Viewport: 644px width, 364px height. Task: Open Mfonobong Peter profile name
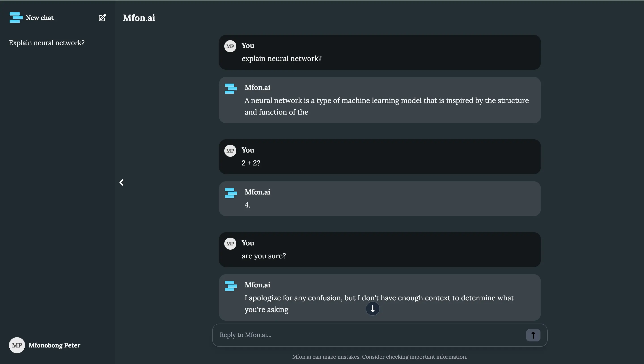coord(54,345)
